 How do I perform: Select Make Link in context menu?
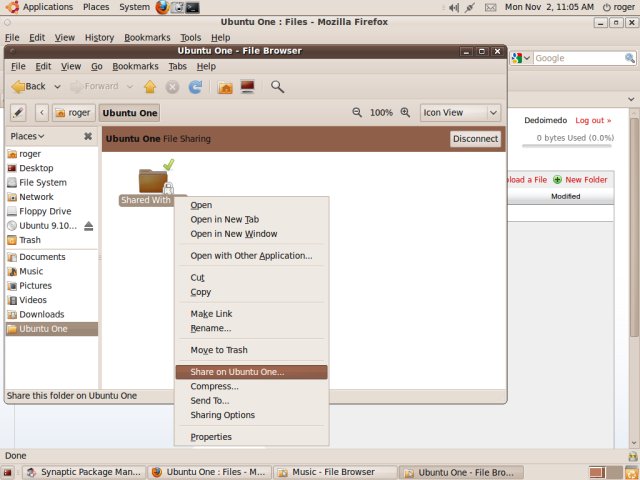(x=251, y=313)
